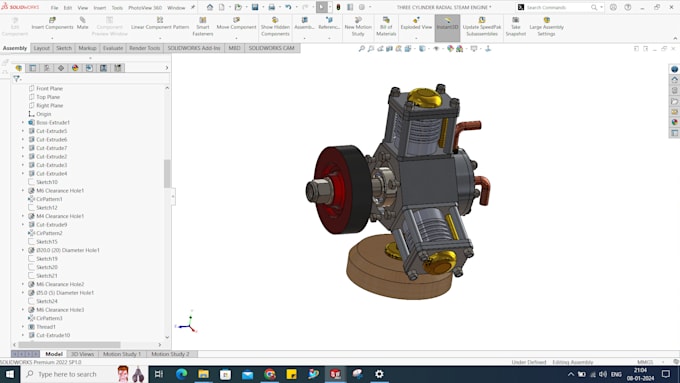
Task: Open the Tools menu
Action: (117, 8)
